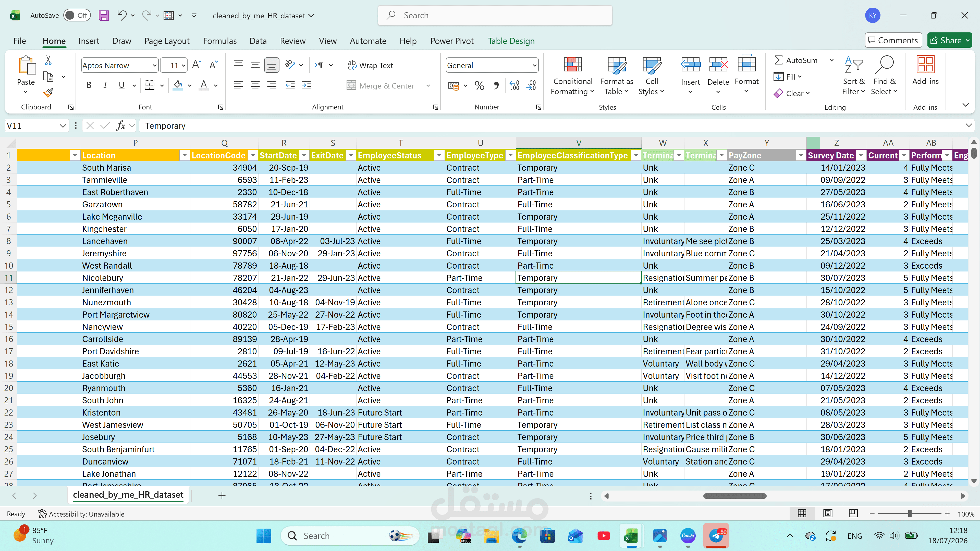Open Sort & Filter options
The image size is (980, 551).
(854, 76)
